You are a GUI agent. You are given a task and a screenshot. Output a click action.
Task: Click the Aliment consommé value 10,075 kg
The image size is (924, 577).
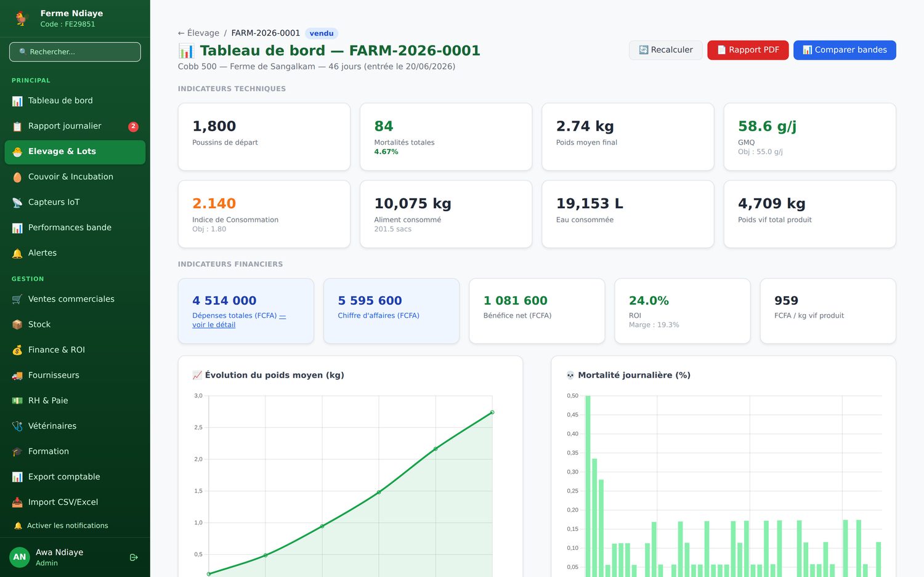tap(413, 203)
